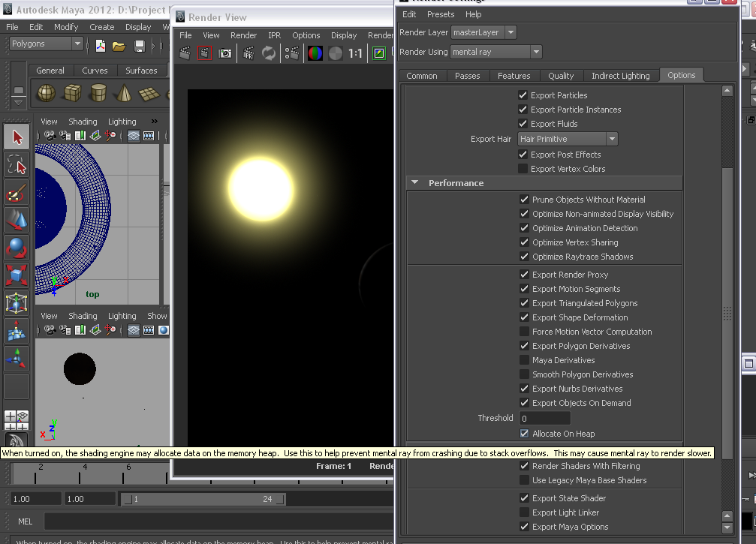Select the Move tool cone icon
The height and width of the screenshot is (544, 756).
coord(17,220)
